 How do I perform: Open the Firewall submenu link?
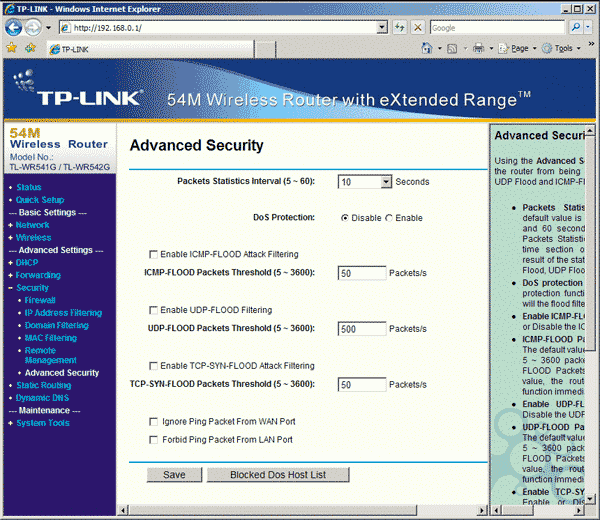(x=40, y=300)
